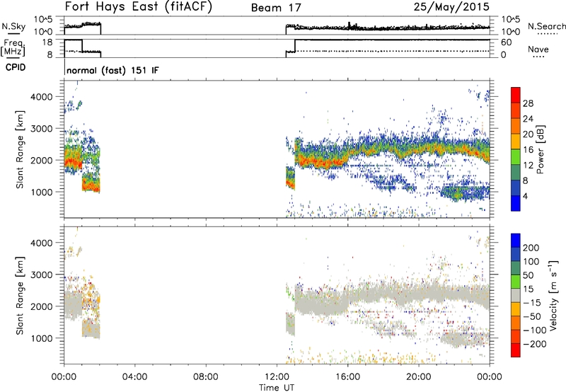Click the '28' power colorbar tick
The image size is (566, 392).
click(528, 103)
